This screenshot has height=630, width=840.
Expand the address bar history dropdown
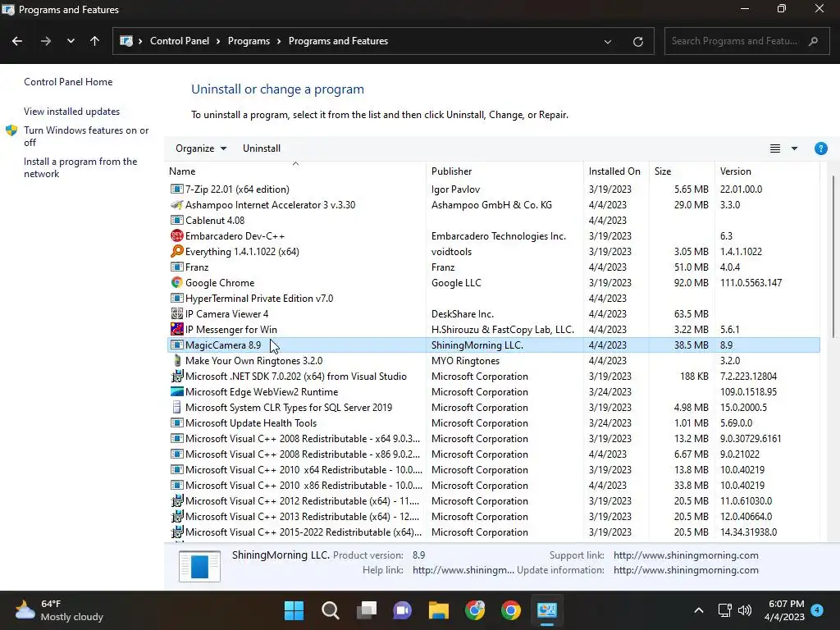tap(608, 41)
